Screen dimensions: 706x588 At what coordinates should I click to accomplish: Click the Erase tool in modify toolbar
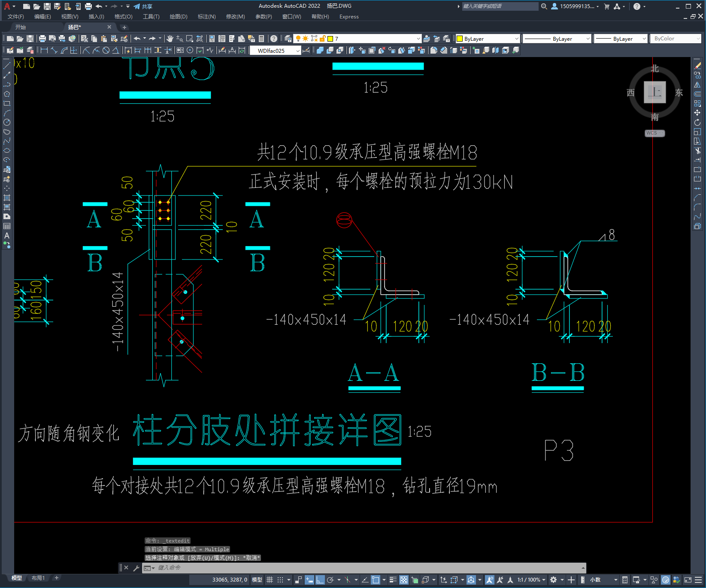(x=697, y=66)
